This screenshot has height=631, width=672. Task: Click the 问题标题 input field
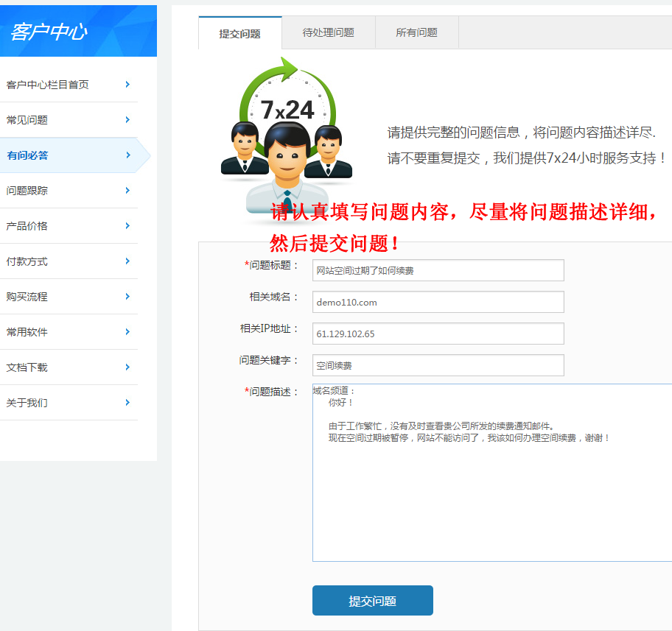pyautogui.click(x=438, y=270)
